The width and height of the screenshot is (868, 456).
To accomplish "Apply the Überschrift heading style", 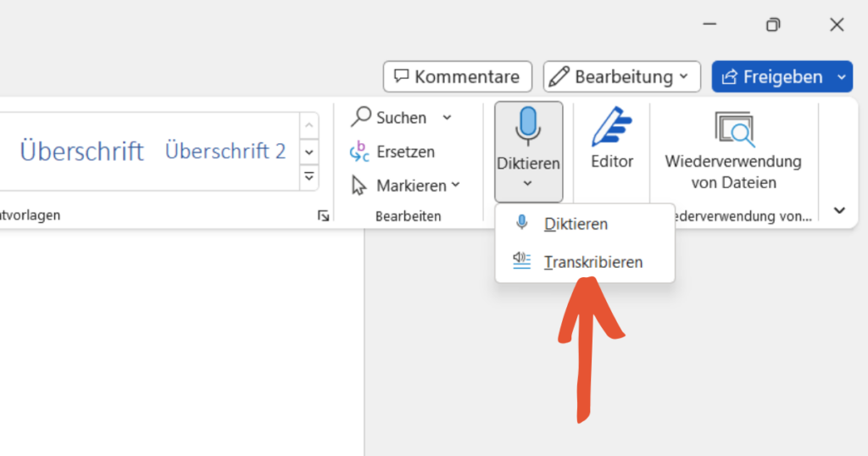I will (x=81, y=151).
